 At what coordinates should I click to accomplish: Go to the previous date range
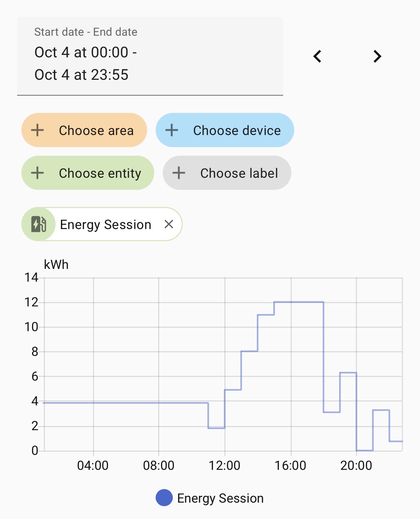[317, 56]
